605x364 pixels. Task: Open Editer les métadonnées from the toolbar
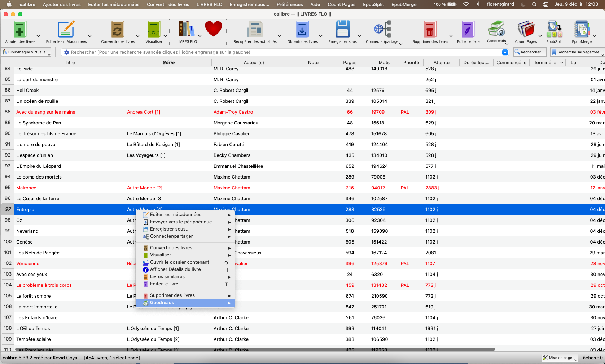(x=66, y=29)
